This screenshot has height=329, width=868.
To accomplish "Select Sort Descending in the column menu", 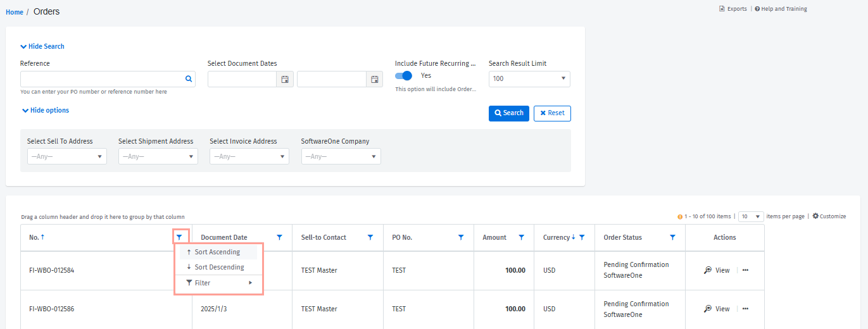I will pos(218,267).
